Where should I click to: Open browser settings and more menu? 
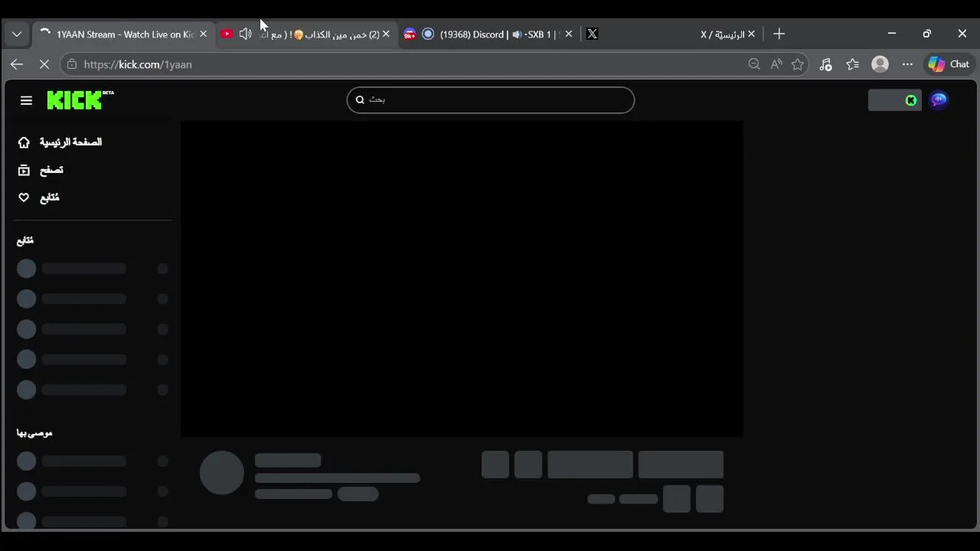click(x=907, y=64)
